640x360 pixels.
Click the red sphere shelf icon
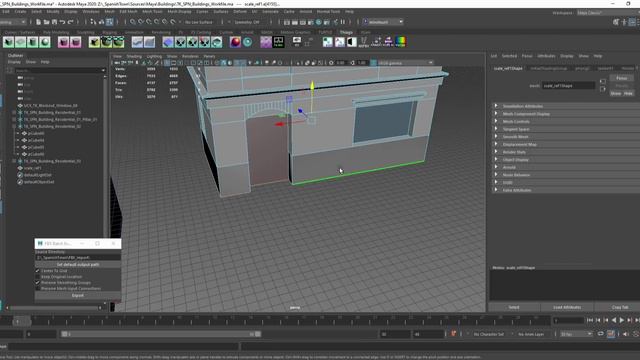[235, 42]
